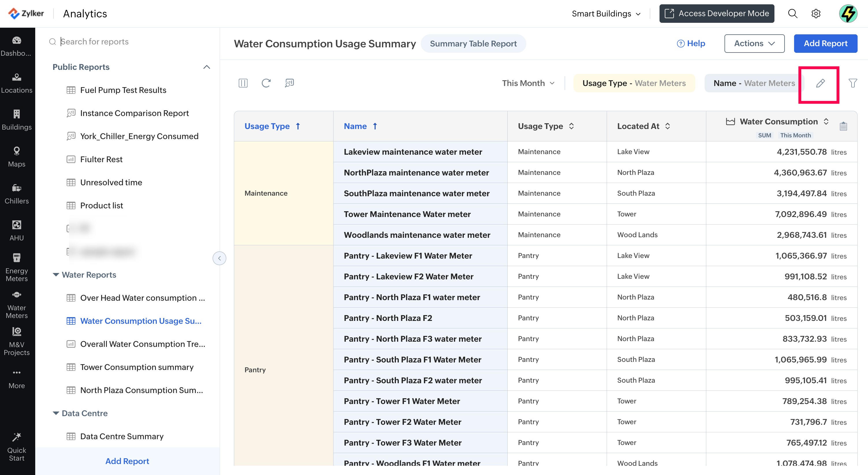Collapse the Water Reports folder
The width and height of the screenshot is (868, 475).
[x=56, y=275]
